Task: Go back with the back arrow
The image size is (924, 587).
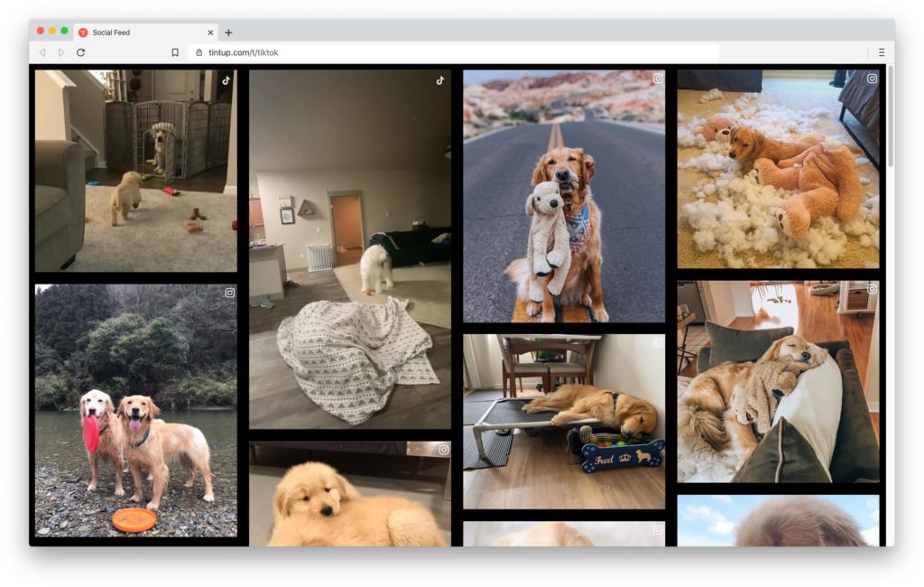Action: pos(42,52)
